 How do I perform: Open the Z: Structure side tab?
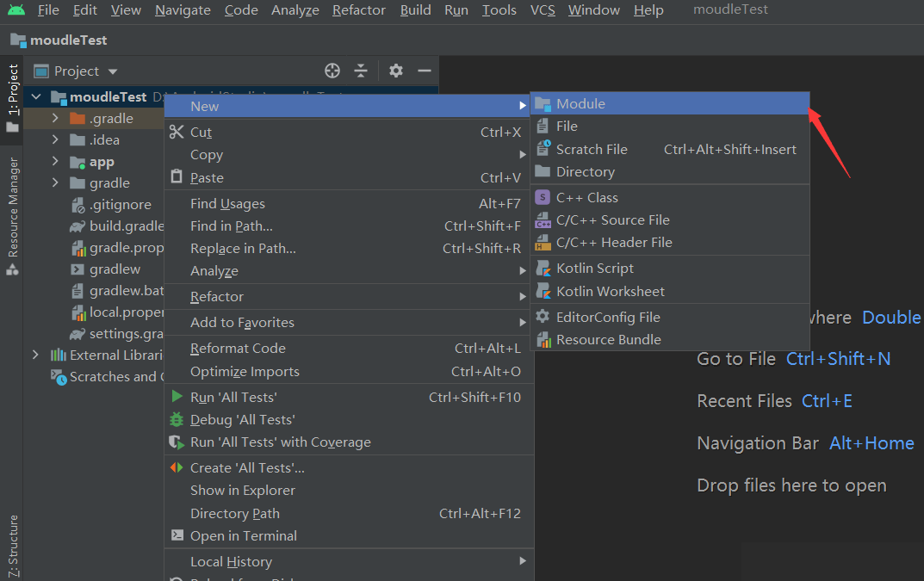tap(12, 547)
